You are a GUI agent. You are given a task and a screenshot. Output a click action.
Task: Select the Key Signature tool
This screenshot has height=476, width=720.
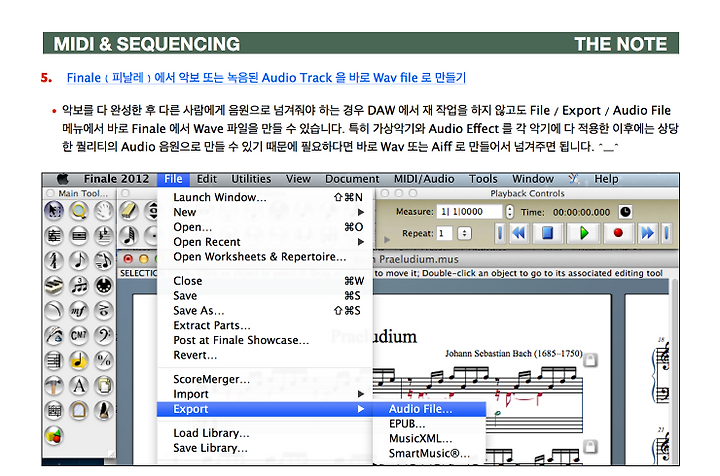coord(104,236)
